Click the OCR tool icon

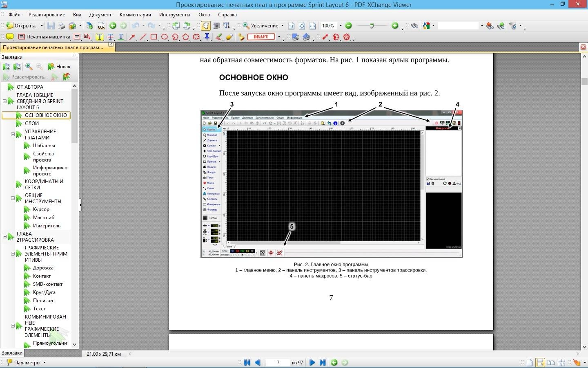coord(101,26)
